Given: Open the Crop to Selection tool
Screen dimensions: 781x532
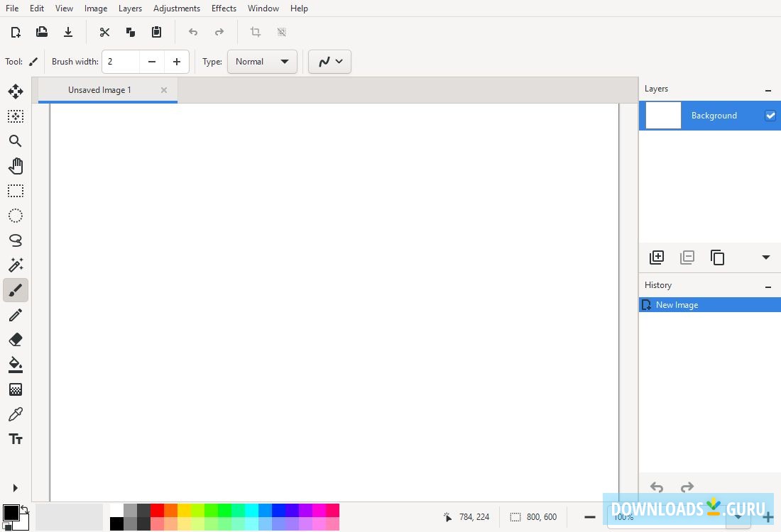Looking at the screenshot, I should pos(255,32).
